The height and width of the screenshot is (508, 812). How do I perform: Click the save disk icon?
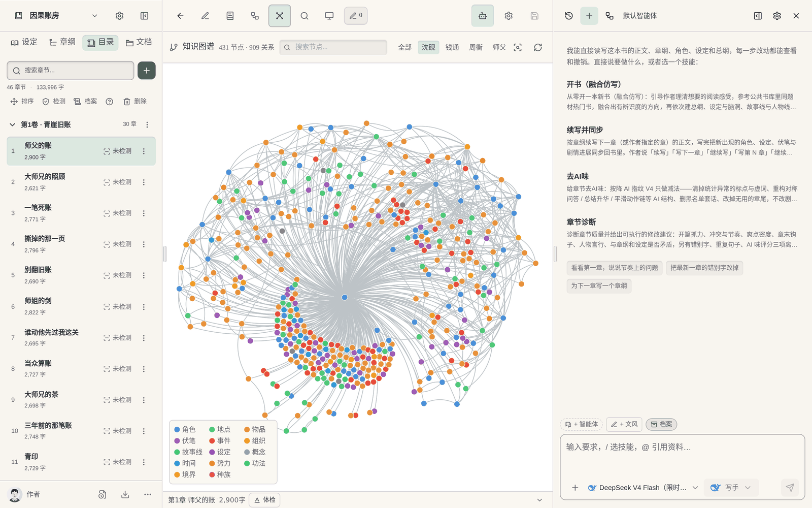click(x=534, y=16)
